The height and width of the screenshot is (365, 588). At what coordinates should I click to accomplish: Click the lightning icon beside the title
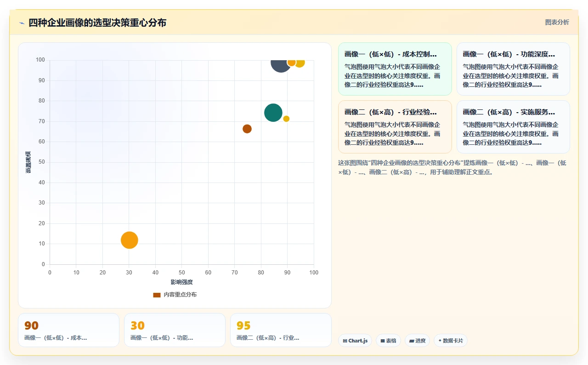pyautogui.click(x=22, y=23)
